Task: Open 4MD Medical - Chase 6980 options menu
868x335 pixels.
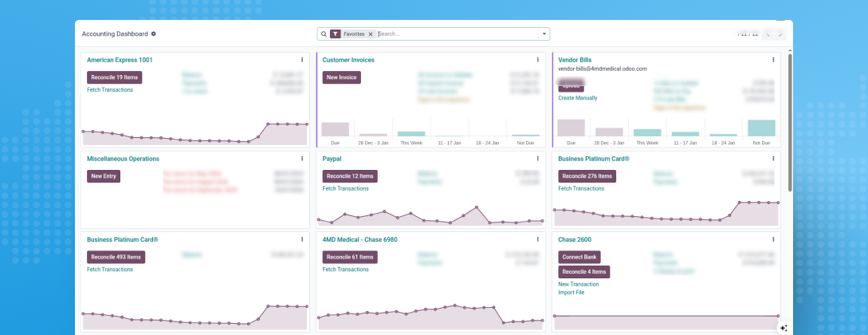Action: coord(537,239)
